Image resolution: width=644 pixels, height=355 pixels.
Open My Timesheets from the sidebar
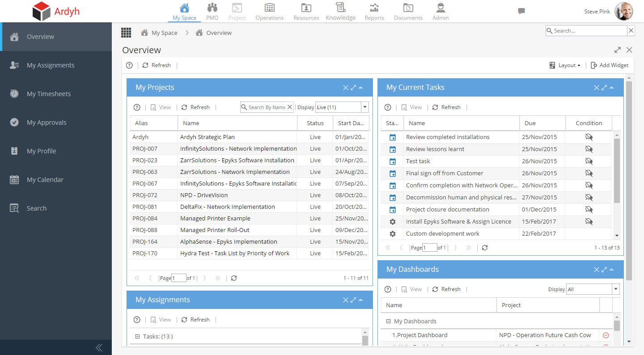pos(49,93)
